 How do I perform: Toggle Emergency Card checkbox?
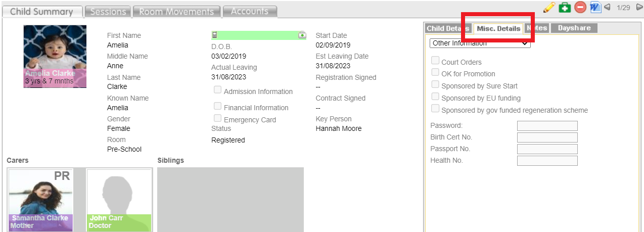217,118
